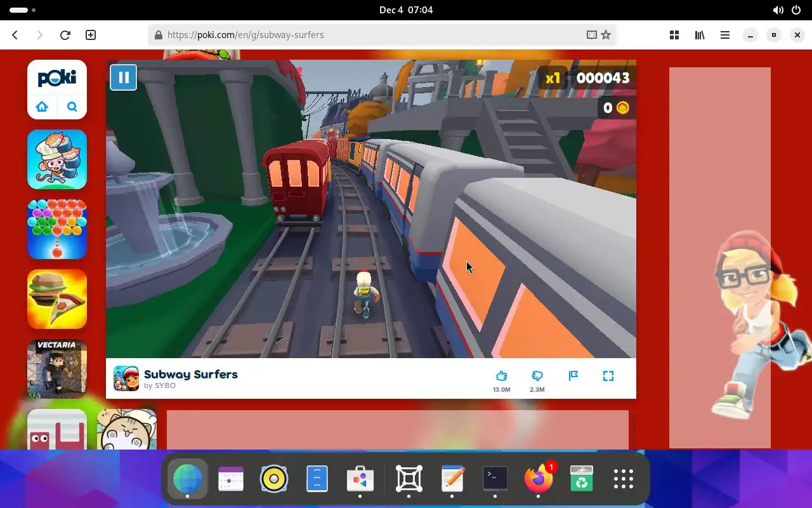Show all applications grid
The image size is (812, 508).
[624, 479]
